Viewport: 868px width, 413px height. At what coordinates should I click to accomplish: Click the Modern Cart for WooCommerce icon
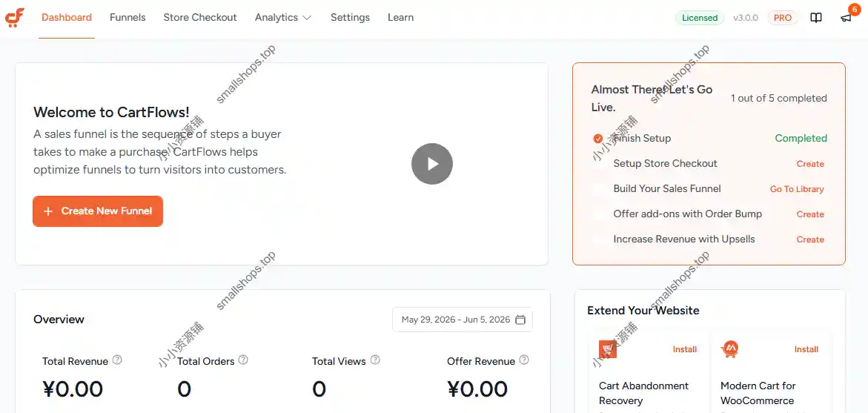tap(729, 349)
